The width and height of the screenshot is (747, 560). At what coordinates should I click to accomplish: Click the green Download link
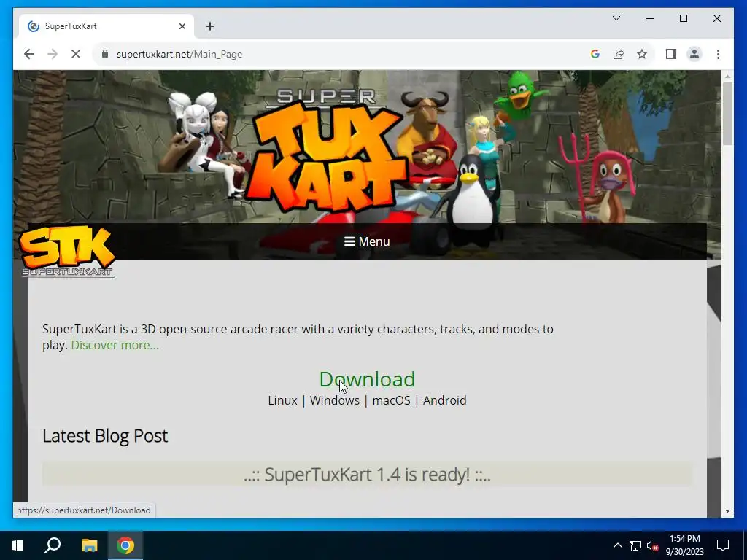[x=367, y=379]
